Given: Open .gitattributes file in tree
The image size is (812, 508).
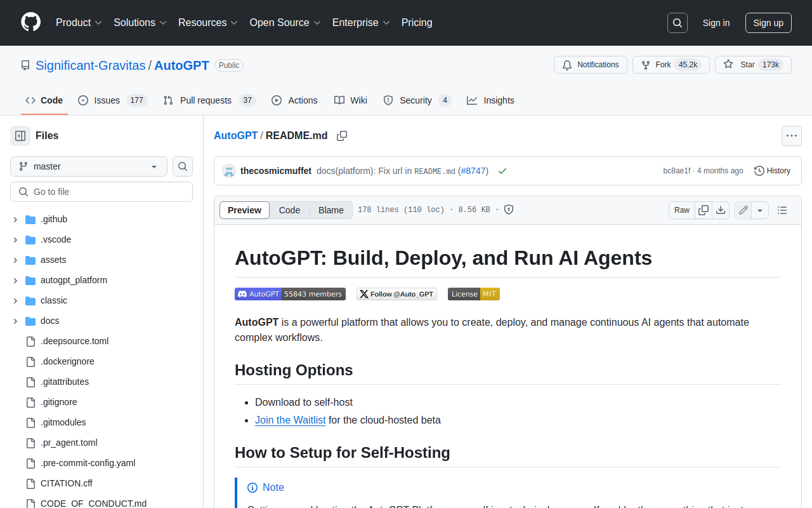Looking at the screenshot, I should coord(65,382).
